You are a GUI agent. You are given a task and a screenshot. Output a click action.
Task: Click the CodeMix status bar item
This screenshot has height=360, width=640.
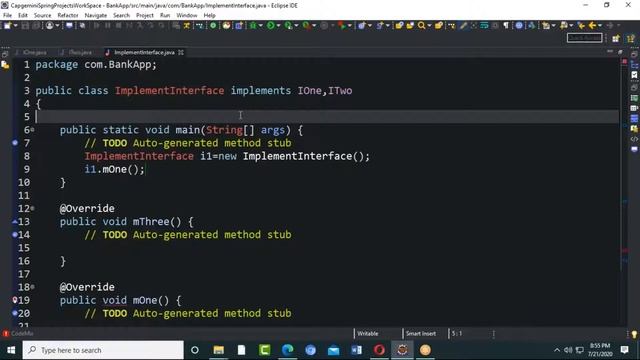[18, 333]
